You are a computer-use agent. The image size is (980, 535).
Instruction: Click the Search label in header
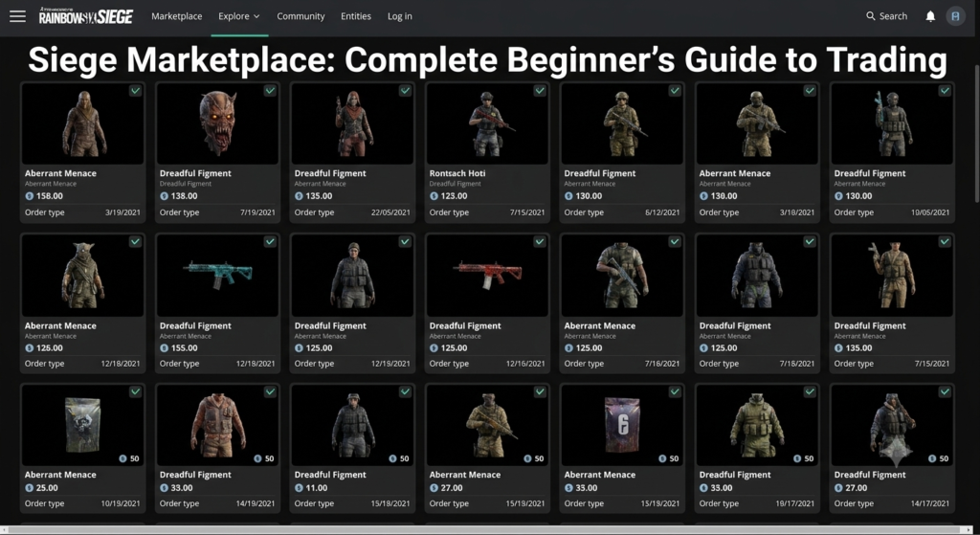pos(893,16)
